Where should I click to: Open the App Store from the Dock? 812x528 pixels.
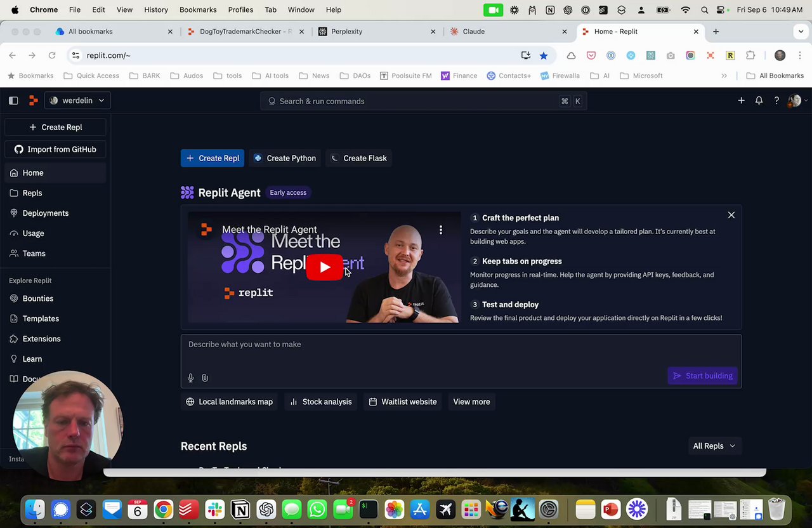[x=420, y=509]
